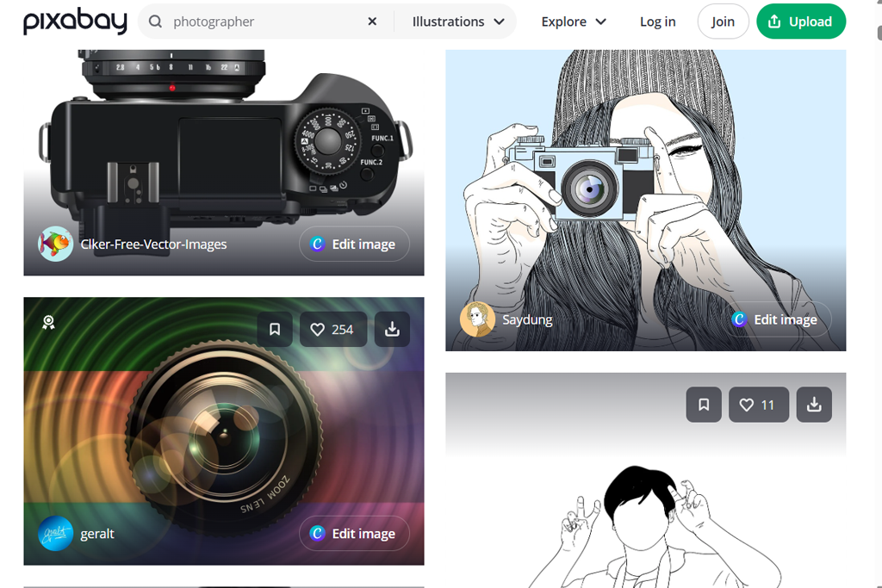Open the Saydung author name
This screenshot has width=882, height=588.
pos(527,319)
